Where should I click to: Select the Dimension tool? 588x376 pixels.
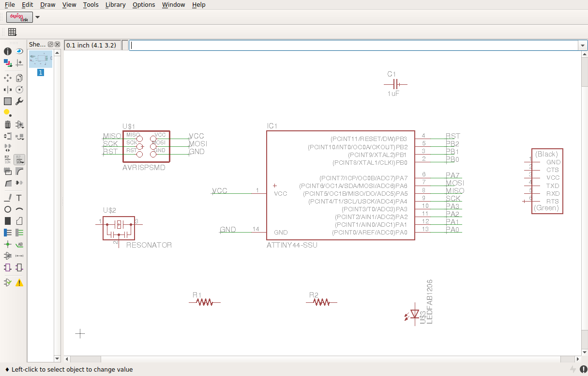coord(19,256)
